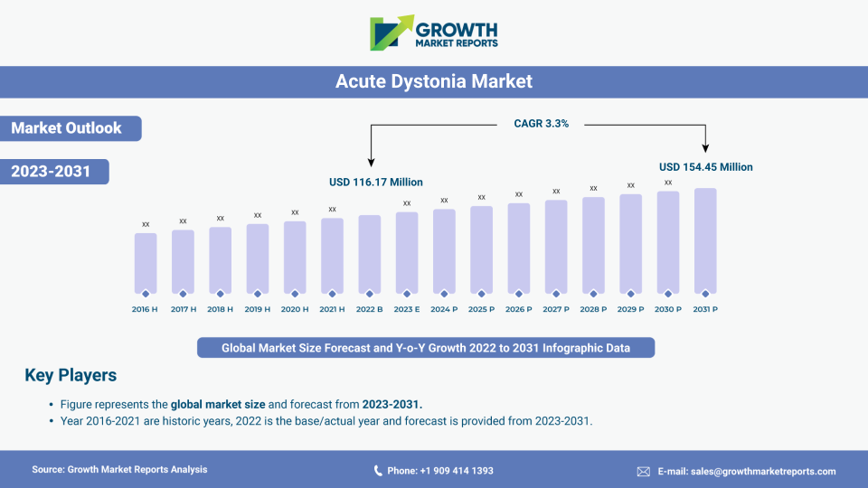Click the email envelope icon
Screen dimensions: 868x488
click(644, 471)
